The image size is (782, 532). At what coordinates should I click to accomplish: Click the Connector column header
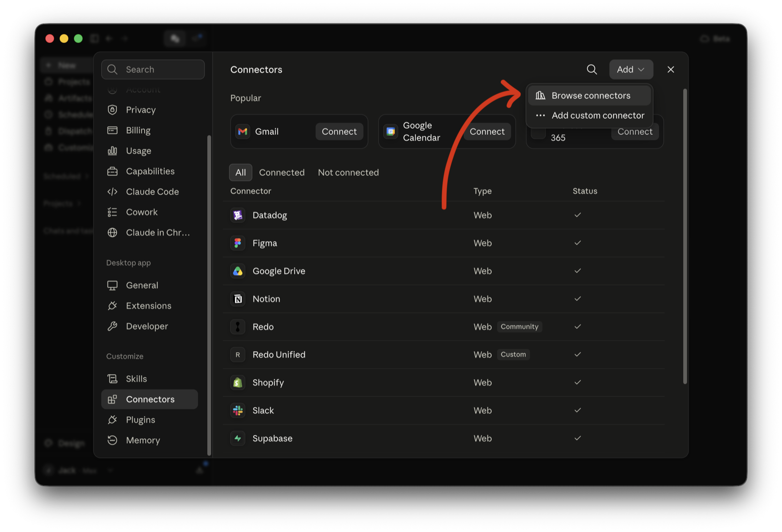coord(251,191)
